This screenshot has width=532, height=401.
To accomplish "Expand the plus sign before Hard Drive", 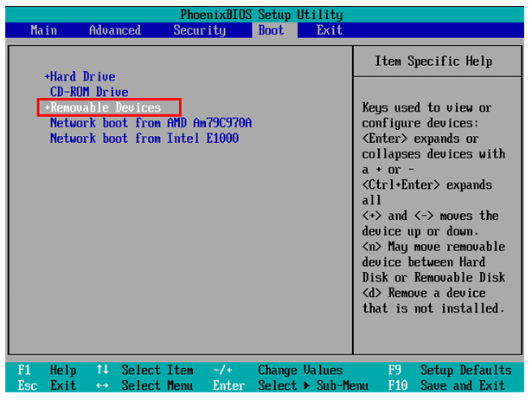I will tap(48, 76).
